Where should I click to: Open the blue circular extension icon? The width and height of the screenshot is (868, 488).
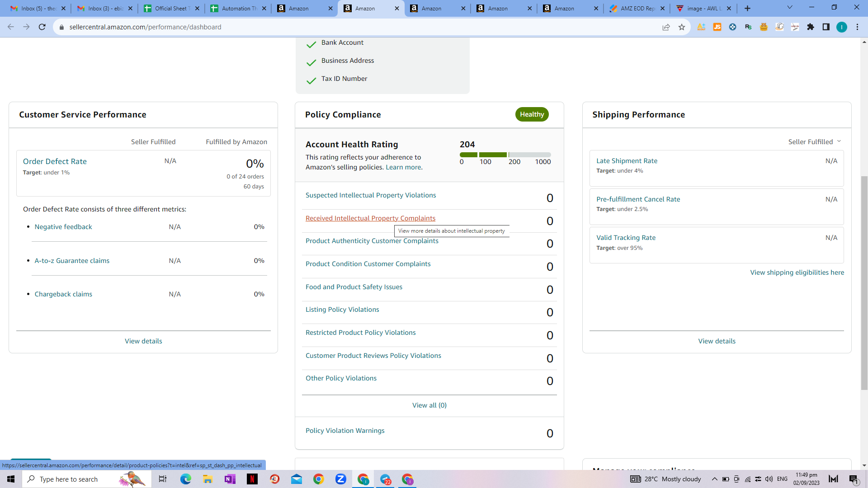pyautogui.click(x=732, y=27)
